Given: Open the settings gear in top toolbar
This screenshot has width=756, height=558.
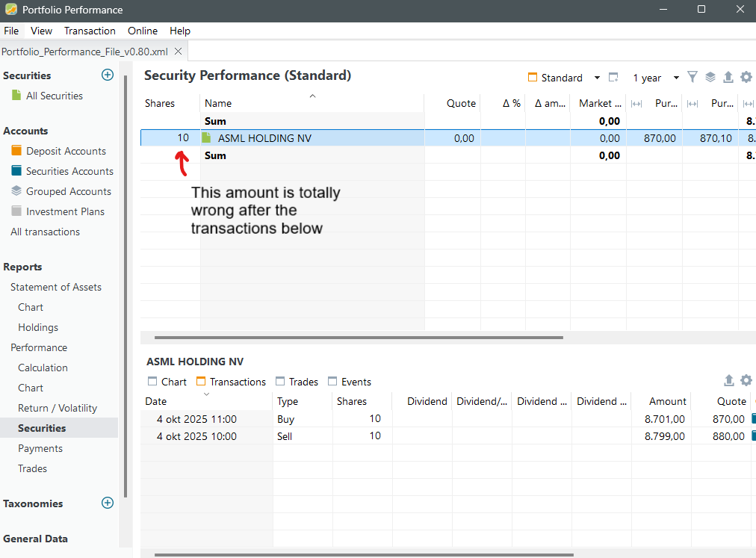Looking at the screenshot, I should click(x=746, y=77).
